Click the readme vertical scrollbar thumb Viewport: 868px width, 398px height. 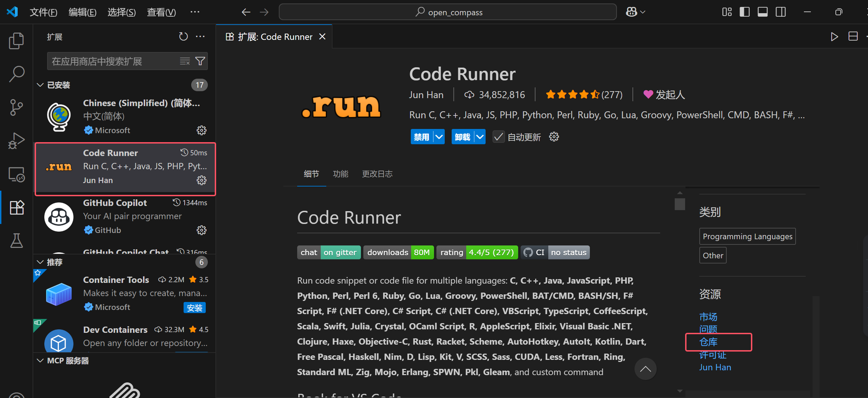pyautogui.click(x=680, y=204)
